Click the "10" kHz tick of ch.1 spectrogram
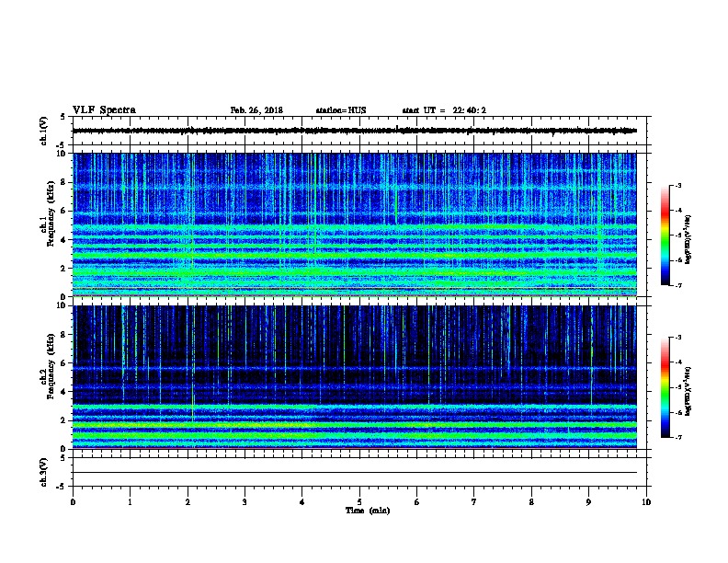 pyautogui.click(x=62, y=154)
